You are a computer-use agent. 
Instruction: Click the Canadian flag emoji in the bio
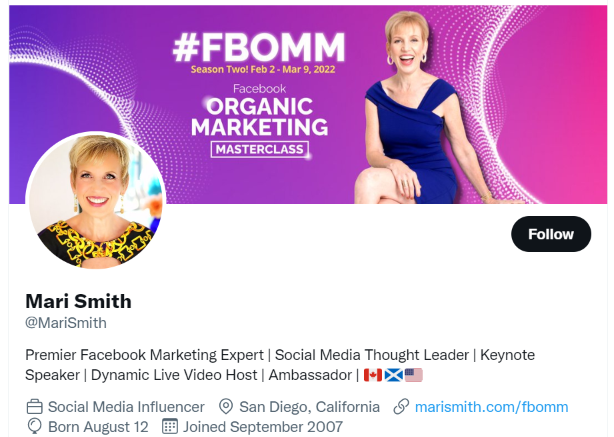pyautogui.click(x=373, y=375)
